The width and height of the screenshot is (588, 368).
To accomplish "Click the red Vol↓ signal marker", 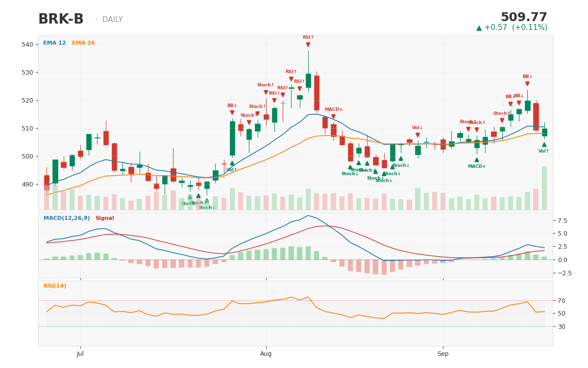I will [x=417, y=135].
